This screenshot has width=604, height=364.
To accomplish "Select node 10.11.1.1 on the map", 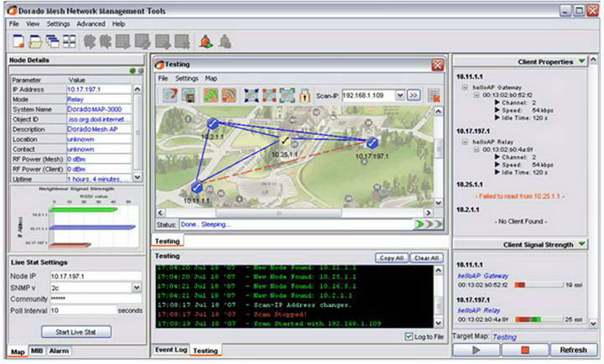I will [197, 188].
